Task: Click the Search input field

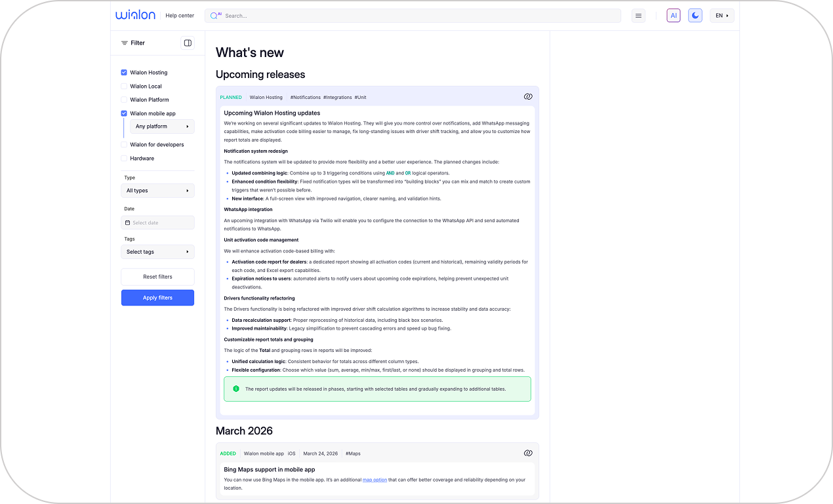Action: coord(413,15)
